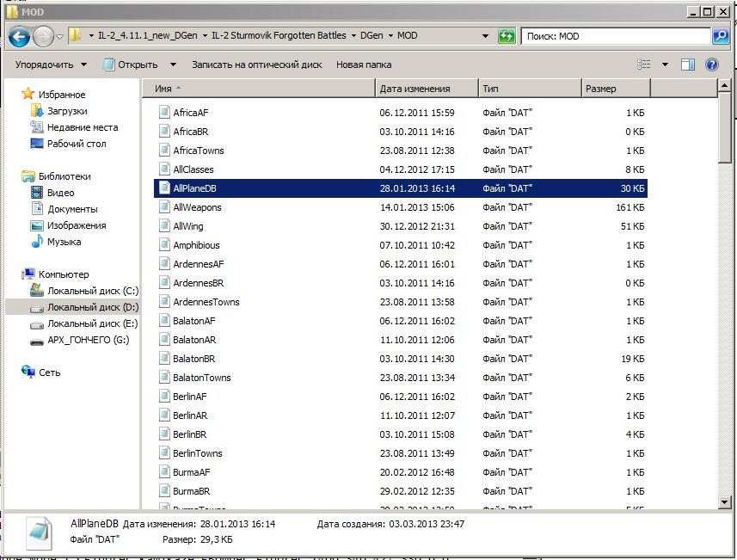Image resolution: width=737 pixels, height=560 pixels.
Task: Select the BalatonAR file icon
Action: pyautogui.click(x=164, y=340)
